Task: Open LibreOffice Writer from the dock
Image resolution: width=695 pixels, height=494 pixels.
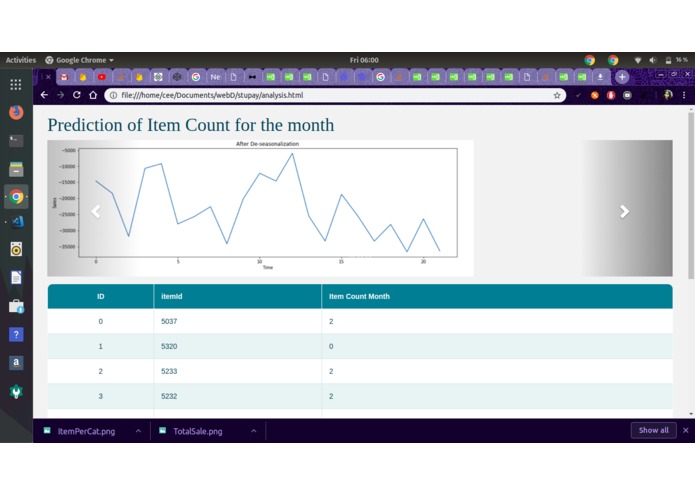Action: 16,278
